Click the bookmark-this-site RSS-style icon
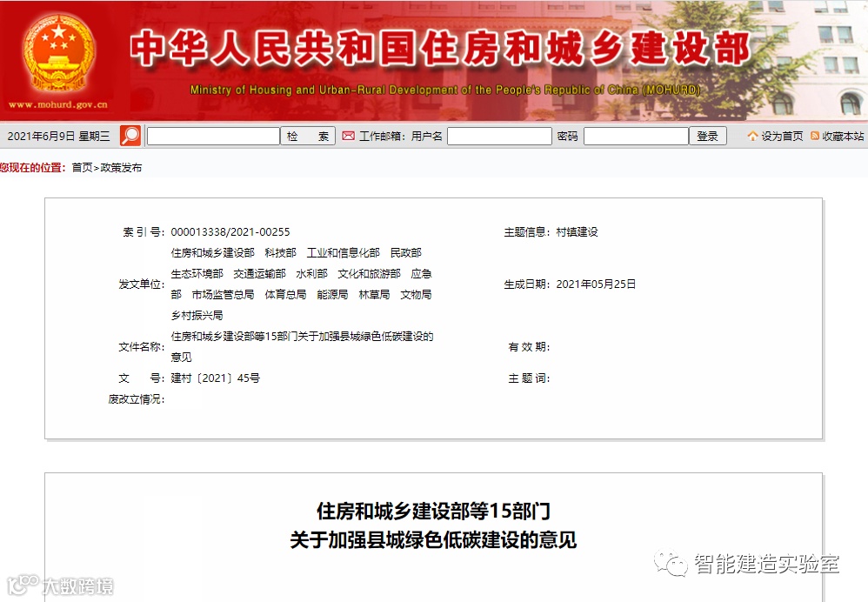This screenshot has height=602, width=868. [x=815, y=136]
